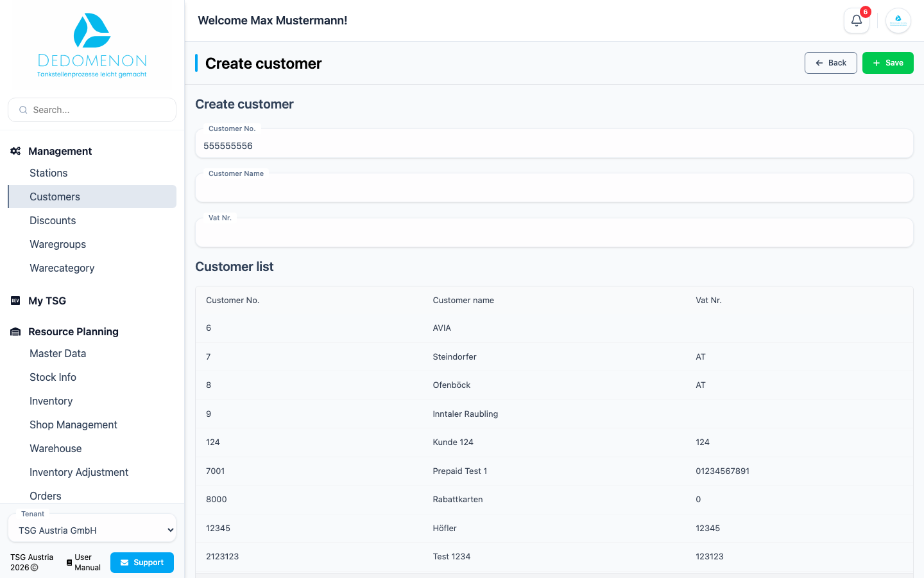Click the Customer Name input field
The image size is (924, 578).
click(x=554, y=188)
